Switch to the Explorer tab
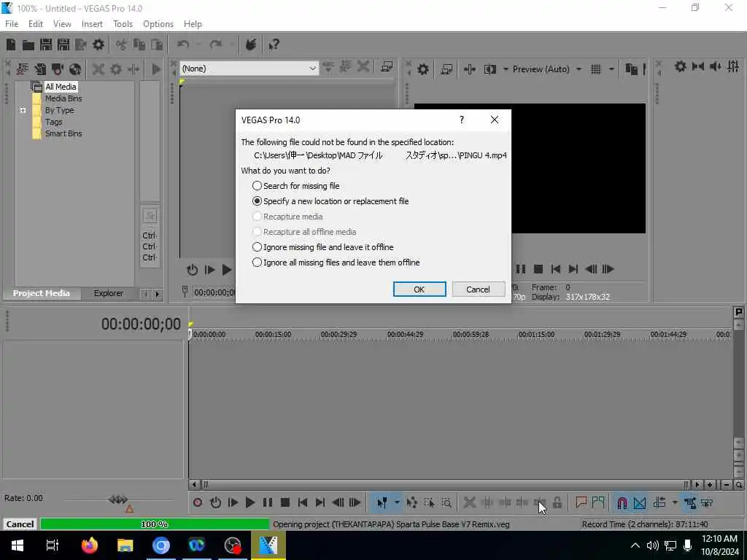Image resolution: width=747 pixels, height=560 pixels. point(108,293)
